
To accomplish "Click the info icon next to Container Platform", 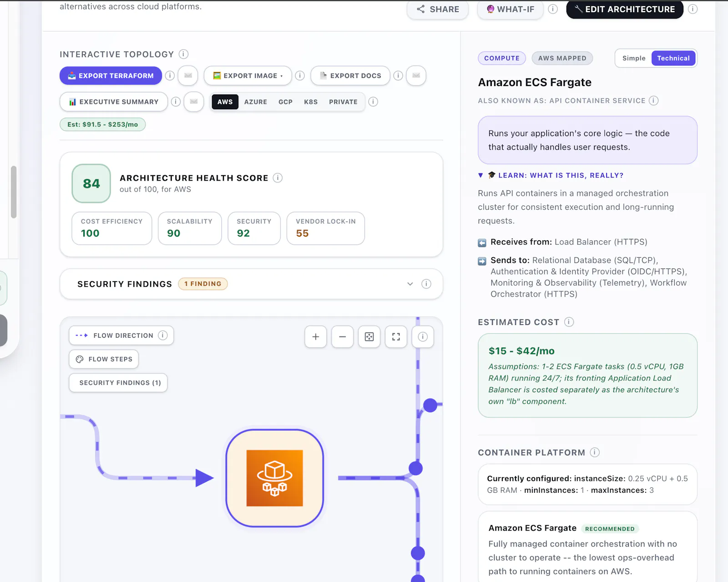I will [x=595, y=452].
